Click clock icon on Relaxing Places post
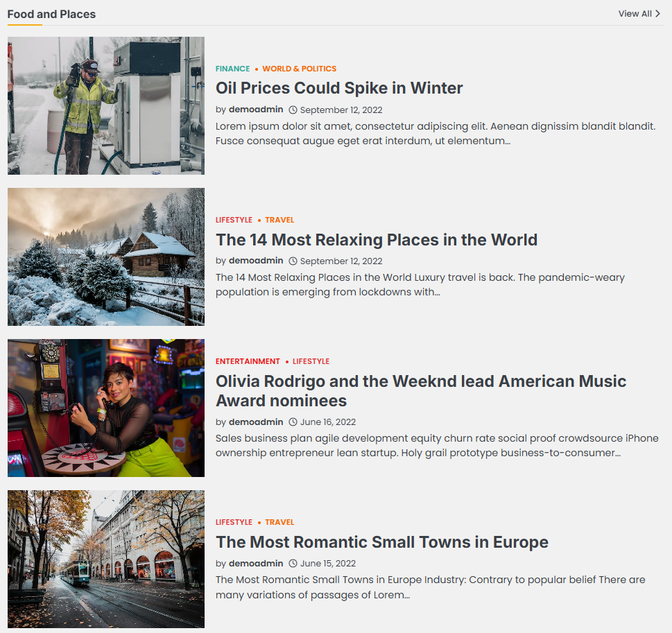672x633 pixels. tap(293, 261)
